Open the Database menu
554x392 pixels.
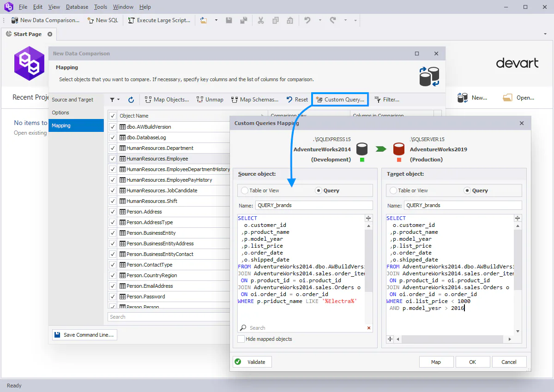point(77,7)
